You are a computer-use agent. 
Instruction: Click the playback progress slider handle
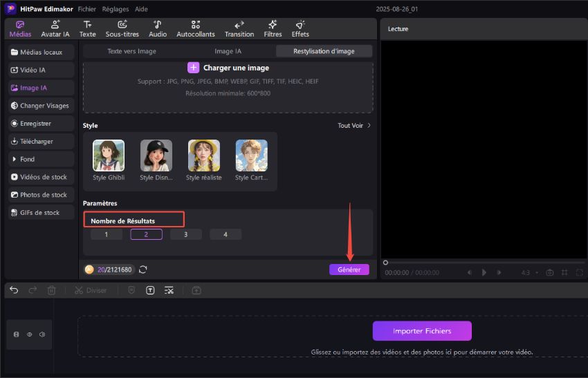click(385, 263)
